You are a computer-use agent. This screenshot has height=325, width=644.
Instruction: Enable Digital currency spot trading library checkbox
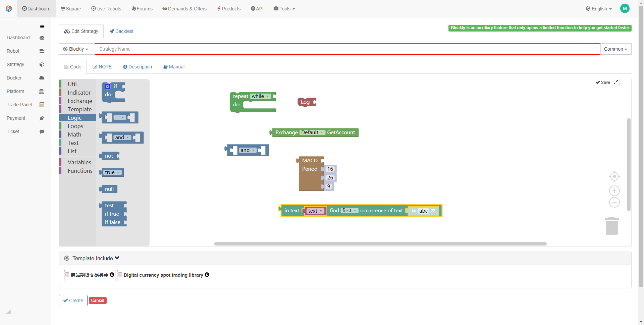[120, 275]
